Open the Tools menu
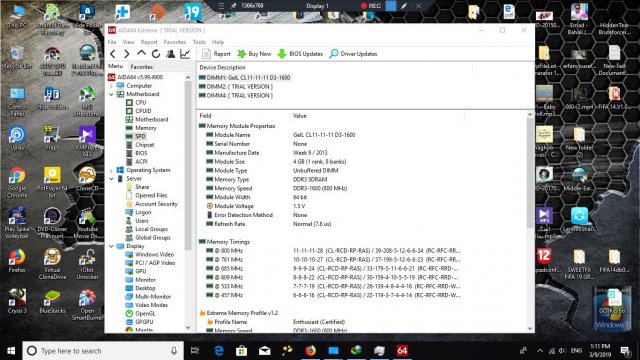640x360 pixels. 199,42
